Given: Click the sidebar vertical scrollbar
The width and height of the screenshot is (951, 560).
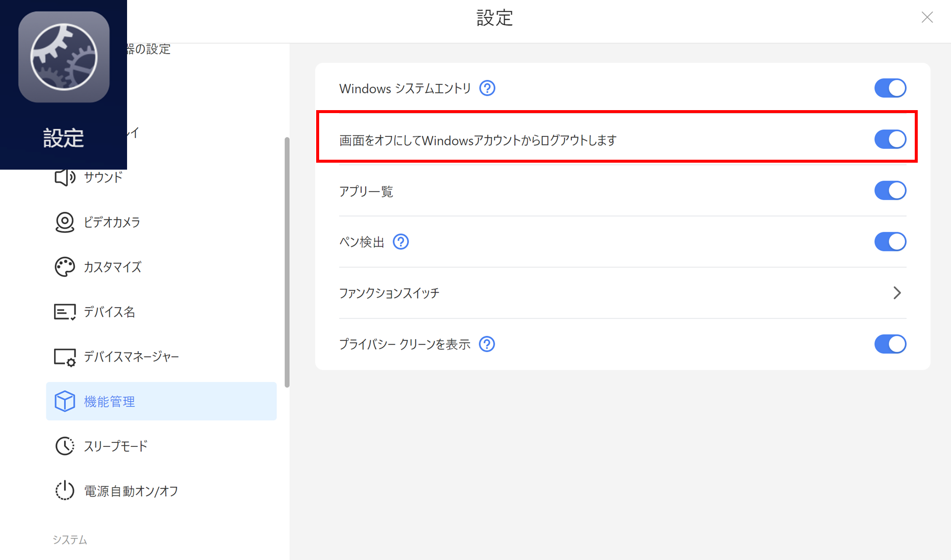Looking at the screenshot, I should pos(287,262).
